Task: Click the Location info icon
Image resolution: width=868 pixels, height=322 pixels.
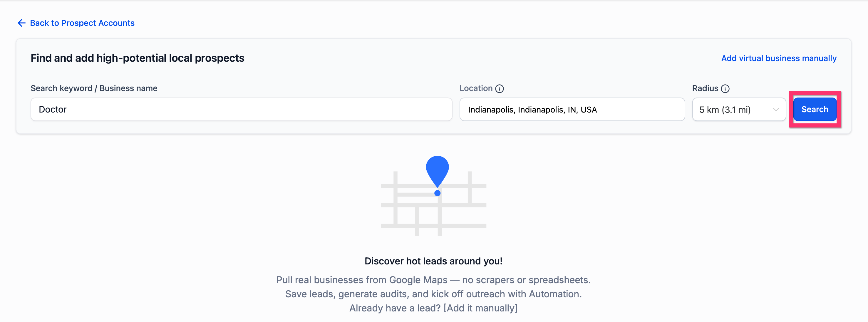Action: coord(499,89)
